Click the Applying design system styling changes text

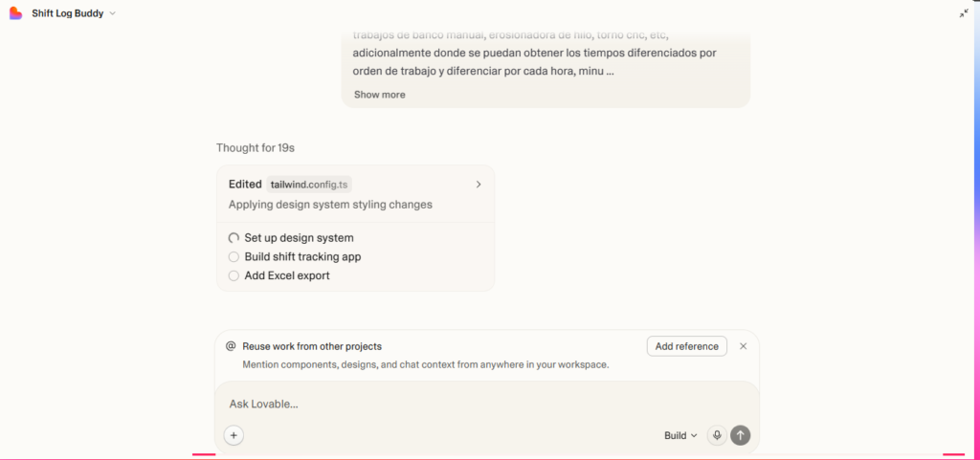point(330,204)
